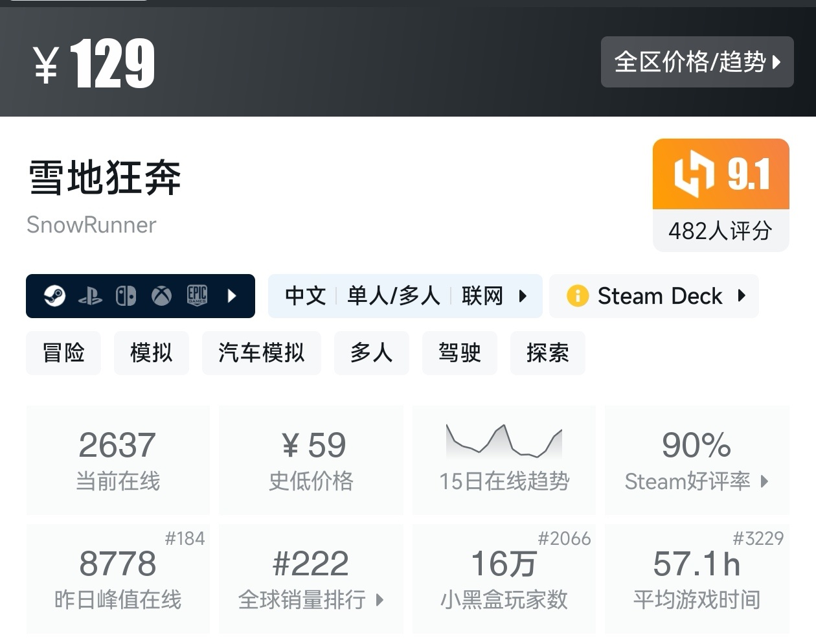Tap the #184 rank label
Viewport: 816px width, 644px height.
click(x=185, y=538)
